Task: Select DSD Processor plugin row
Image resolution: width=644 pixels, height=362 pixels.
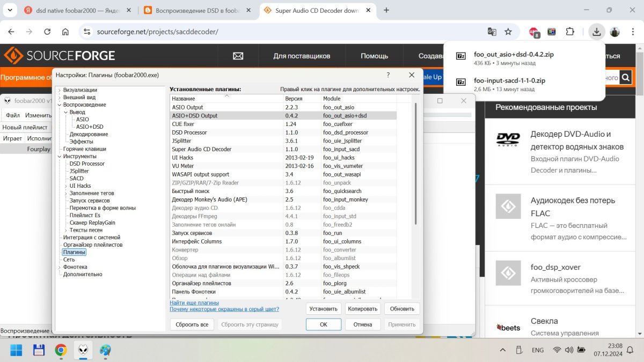Action: coord(283,132)
